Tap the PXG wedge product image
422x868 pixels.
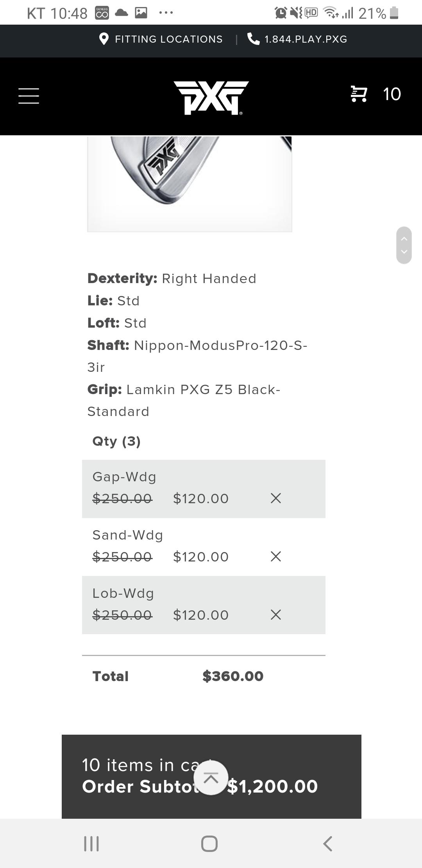(190, 183)
